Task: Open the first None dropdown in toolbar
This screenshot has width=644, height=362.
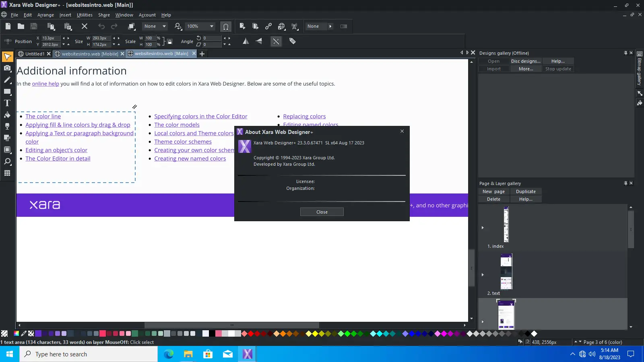Action: [155, 27]
